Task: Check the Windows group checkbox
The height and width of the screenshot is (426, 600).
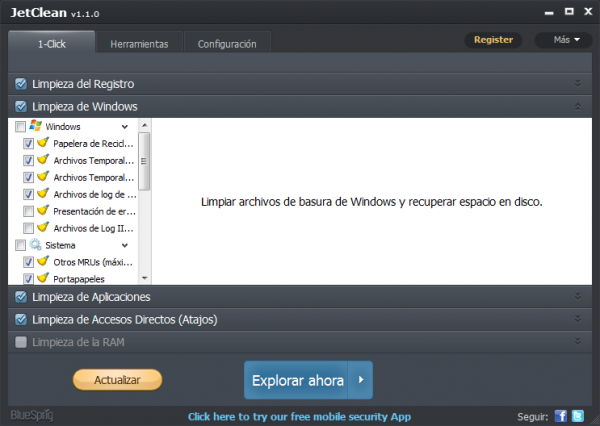Action: (x=20, y=127)
